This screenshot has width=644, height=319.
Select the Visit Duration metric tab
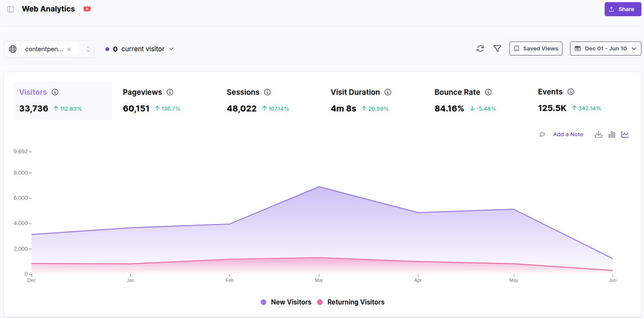pos(374,101)
